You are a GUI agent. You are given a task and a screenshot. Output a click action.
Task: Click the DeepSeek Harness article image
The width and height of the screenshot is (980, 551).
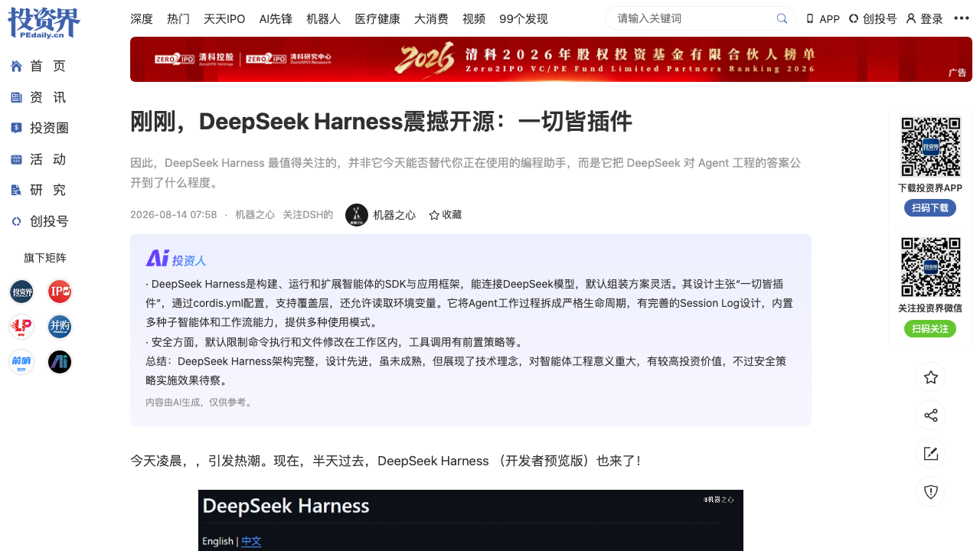point(471,520)
